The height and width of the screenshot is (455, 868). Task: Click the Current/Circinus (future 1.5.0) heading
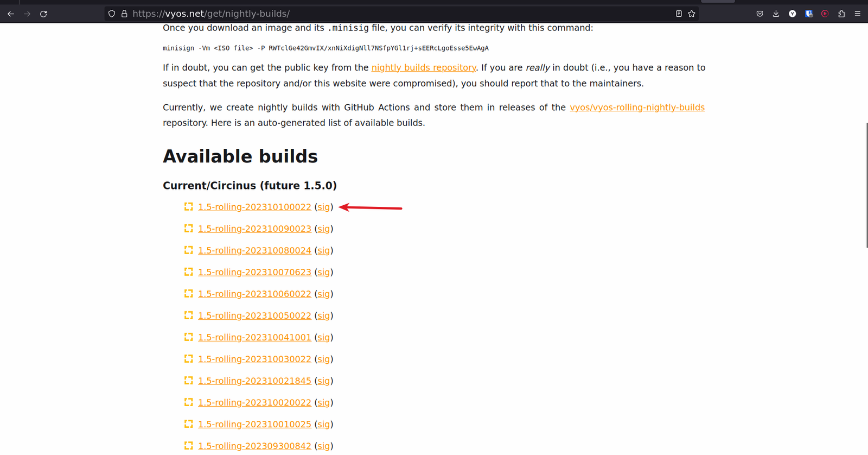[250, 186]
